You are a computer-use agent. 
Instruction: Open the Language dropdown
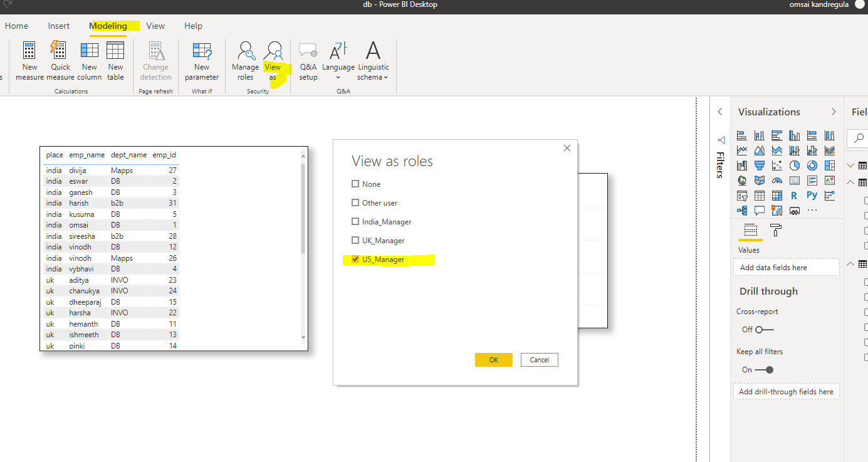tap(338, 61)
